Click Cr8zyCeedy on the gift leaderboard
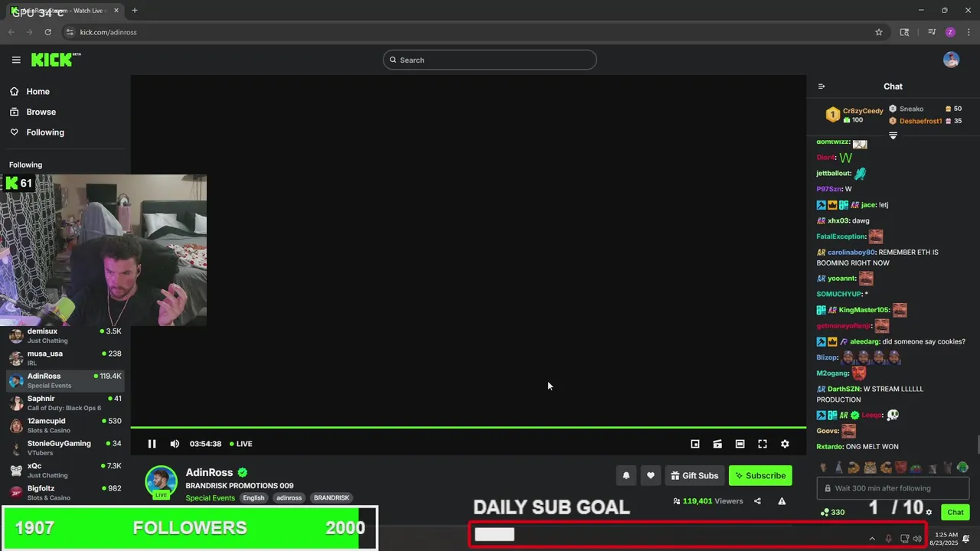 pyautogui.click(x=863, y=111)
